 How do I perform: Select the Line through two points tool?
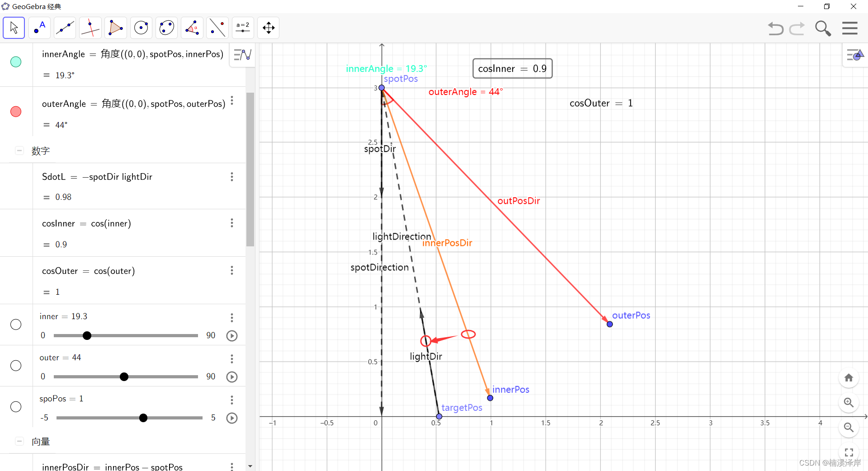[x=65, y=28]
